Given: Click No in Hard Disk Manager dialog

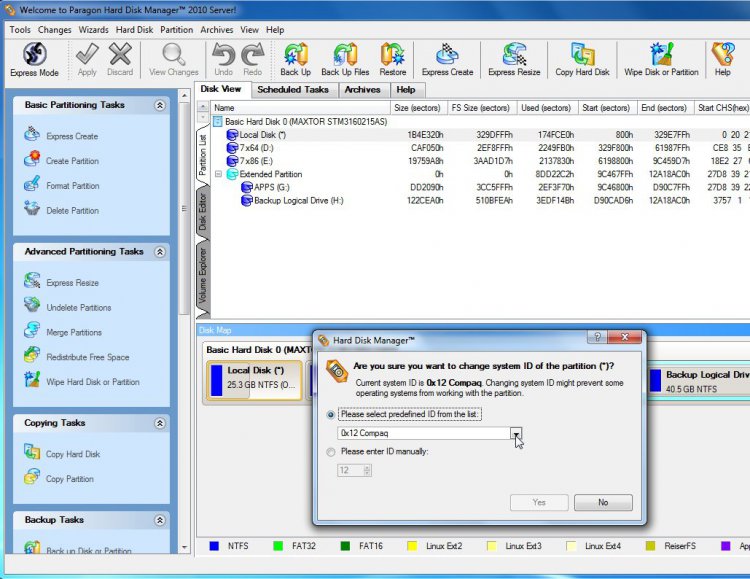Looking at the screenshot, I should [x=603, y=502].
